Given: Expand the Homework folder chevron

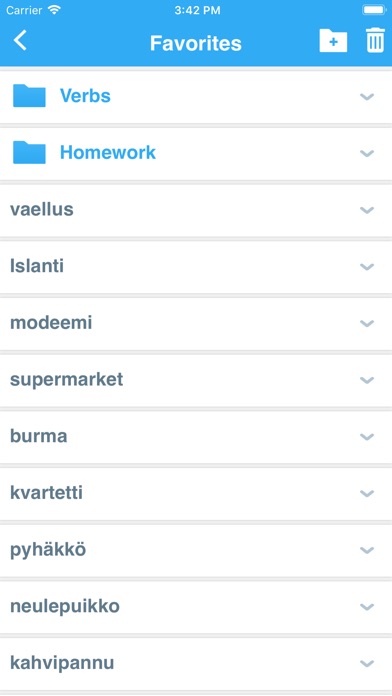Looking at the screenshot, I should tap(367, 153).
